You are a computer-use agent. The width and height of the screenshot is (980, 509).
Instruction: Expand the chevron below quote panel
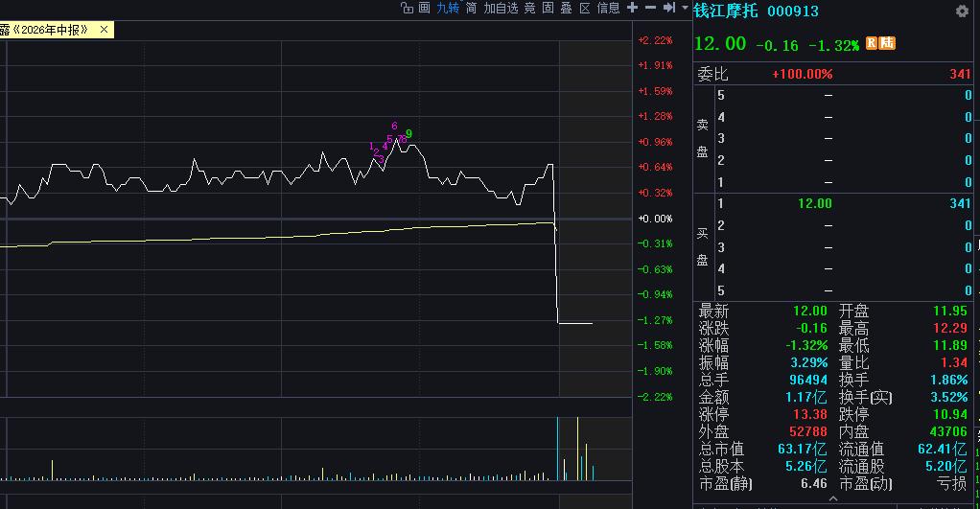point(833,498)
